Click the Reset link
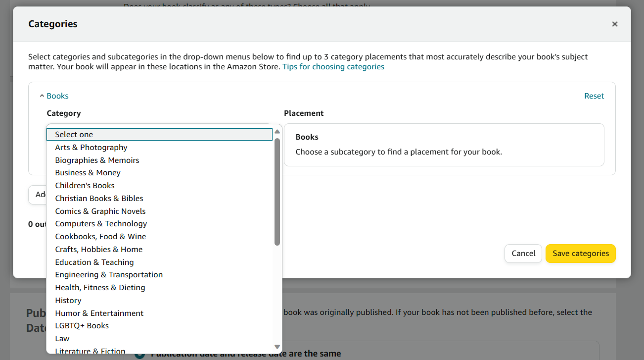The image size is (644, 360). coord(594,96)
